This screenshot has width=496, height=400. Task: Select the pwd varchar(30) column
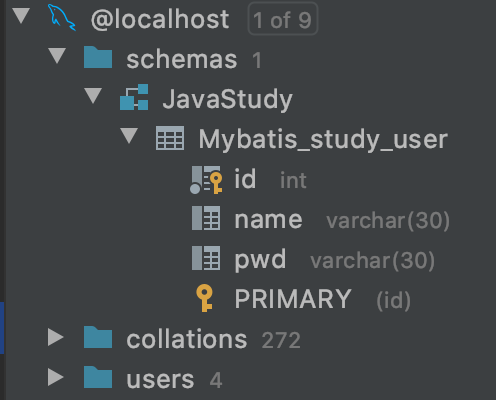coord(313,259)
